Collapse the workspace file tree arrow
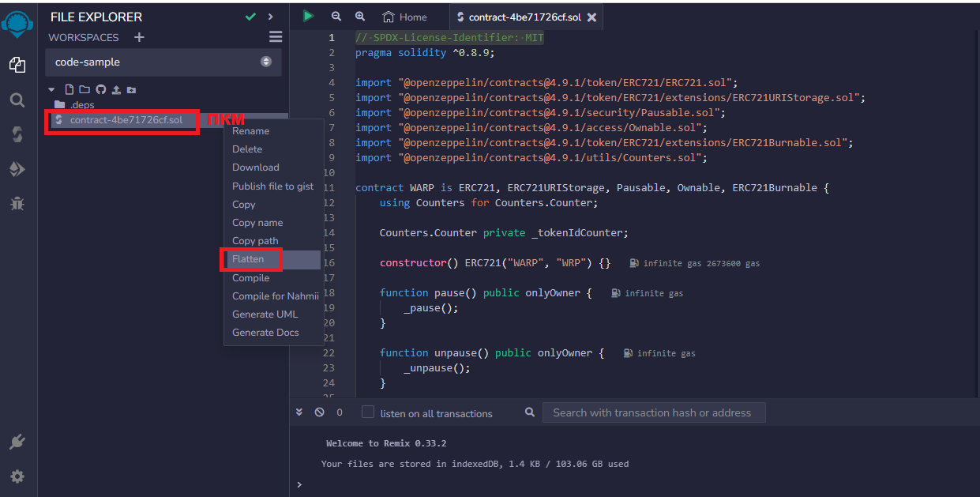Viewport: 980px width, 497px height. [51, 90]
